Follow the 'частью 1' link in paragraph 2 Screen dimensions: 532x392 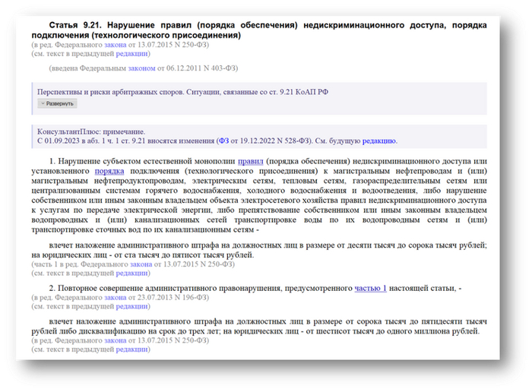point(370,288)
